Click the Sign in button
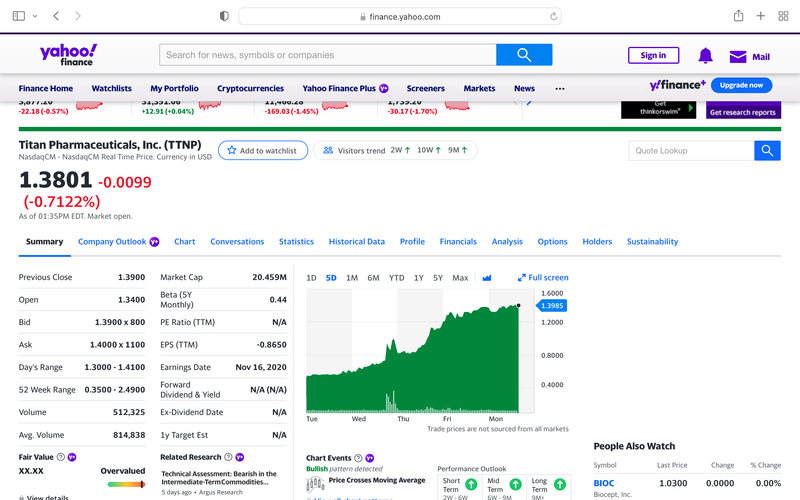The image size is (800, 500). pos(653,55)
